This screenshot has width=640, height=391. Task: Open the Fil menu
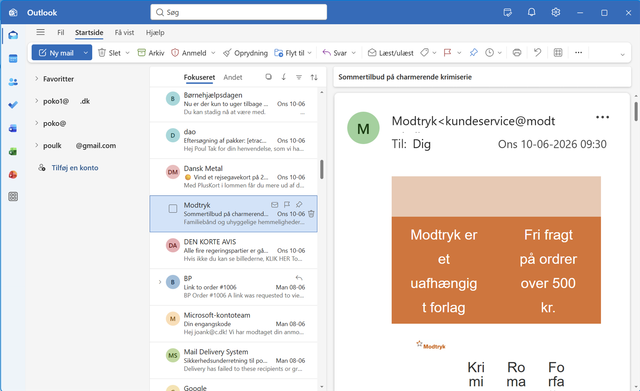60,32
